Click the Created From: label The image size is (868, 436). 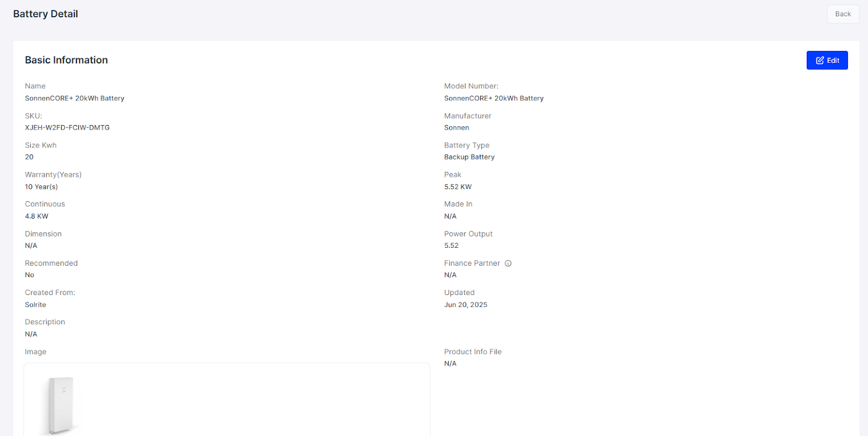(x=50, y=293)
